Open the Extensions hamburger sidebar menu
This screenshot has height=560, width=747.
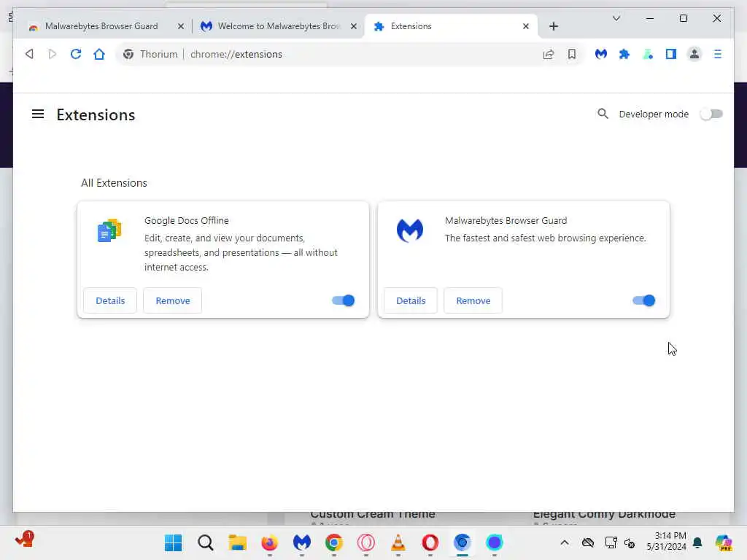tap(38, 114)
